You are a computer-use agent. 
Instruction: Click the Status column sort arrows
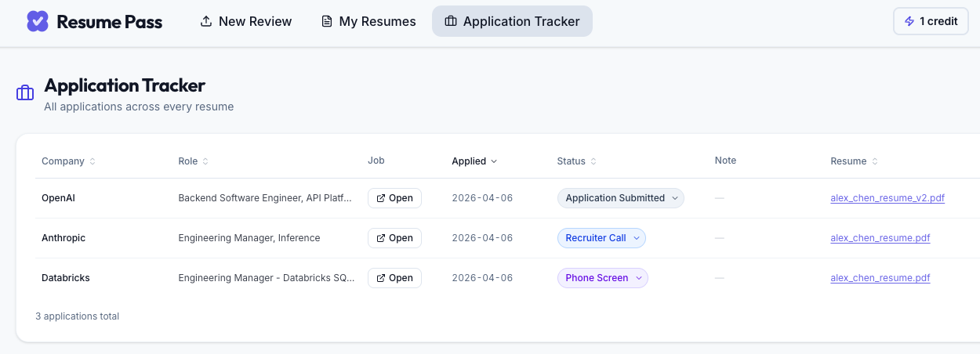(x=593, y=161)
